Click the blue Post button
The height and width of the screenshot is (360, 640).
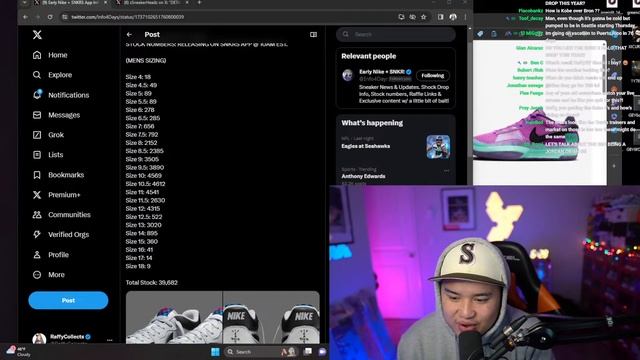[x=68, y=300]
